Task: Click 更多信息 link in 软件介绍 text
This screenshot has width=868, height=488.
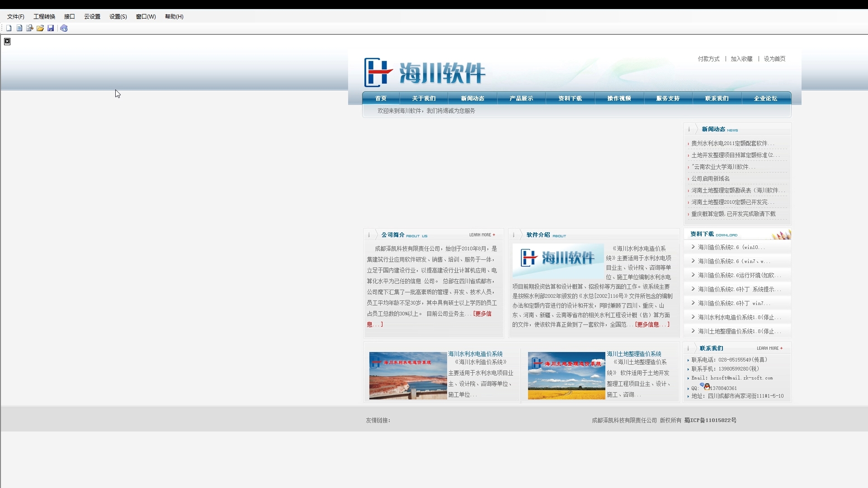Action: pos(652,324)
